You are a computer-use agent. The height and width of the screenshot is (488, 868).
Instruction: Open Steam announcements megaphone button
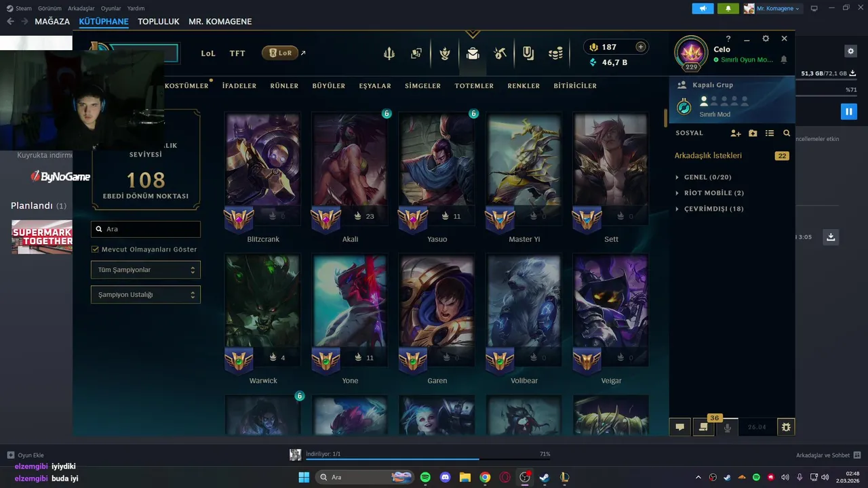click(703, 8)
